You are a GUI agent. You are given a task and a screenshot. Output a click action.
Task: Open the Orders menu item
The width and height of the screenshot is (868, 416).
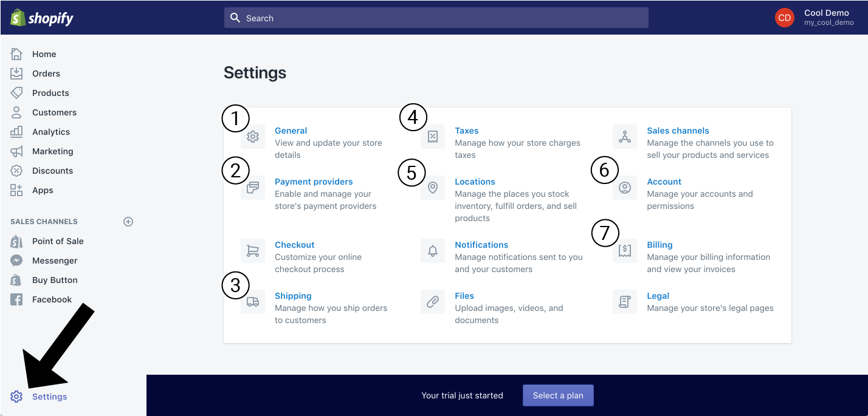tap(46, 73)
